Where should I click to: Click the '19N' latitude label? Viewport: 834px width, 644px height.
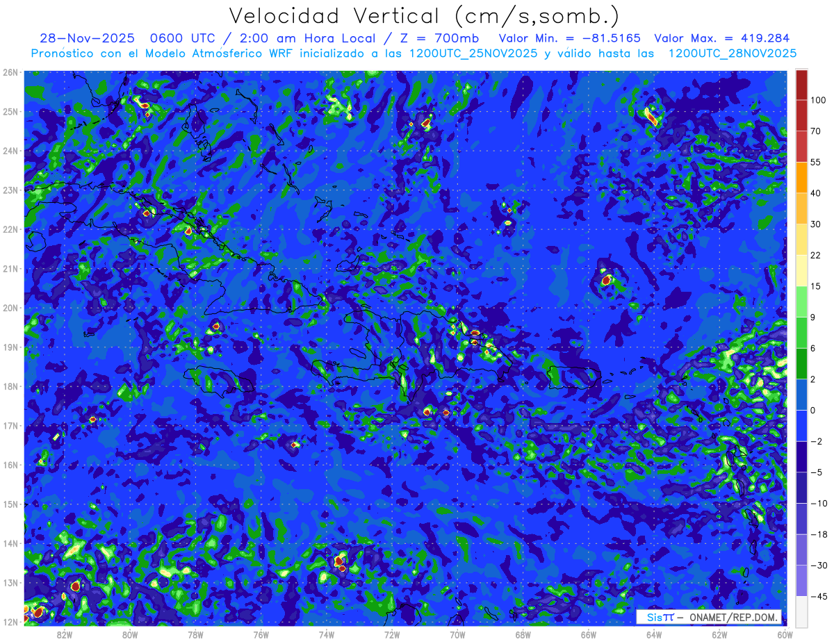10,347
